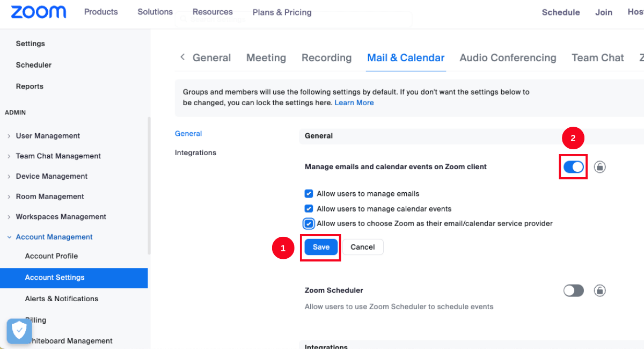This screenshot has height=349, width=644.
Task: Click the Zoom logo
Action: click(38, 12)
